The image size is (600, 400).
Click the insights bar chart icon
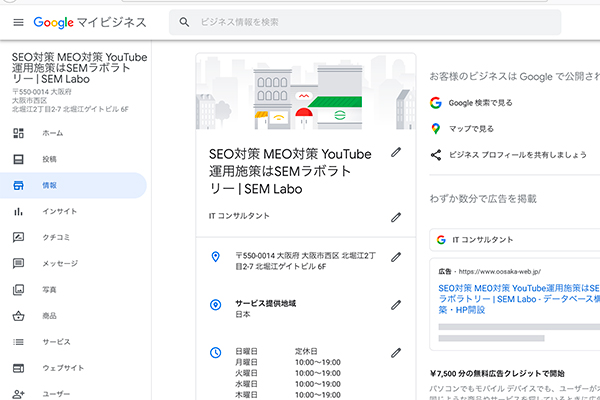pos(18,211)
